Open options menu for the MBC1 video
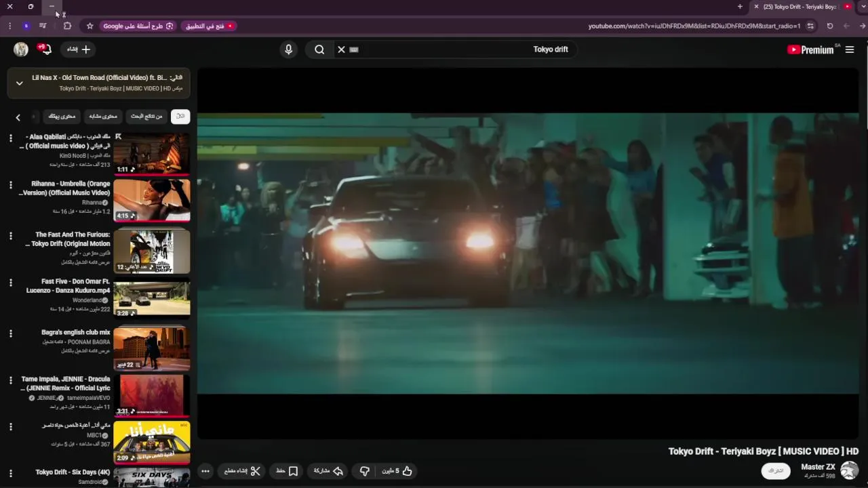This screenshot has height=488, width=868. 10,427
